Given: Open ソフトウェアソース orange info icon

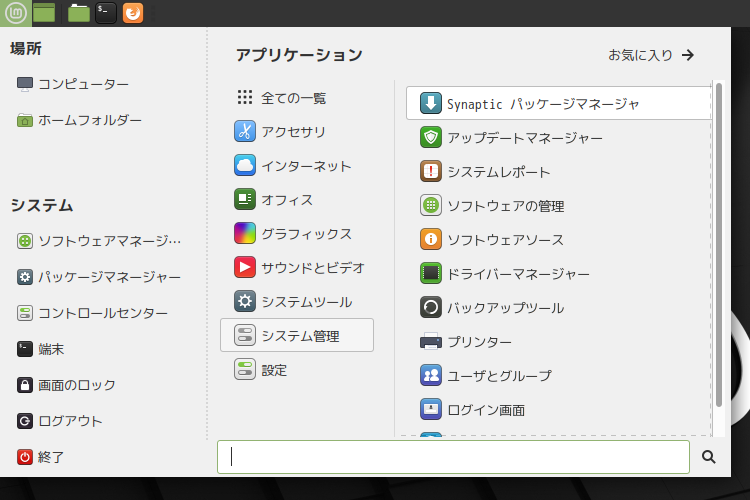Looking at the screenshot, I should pos(430,239).
